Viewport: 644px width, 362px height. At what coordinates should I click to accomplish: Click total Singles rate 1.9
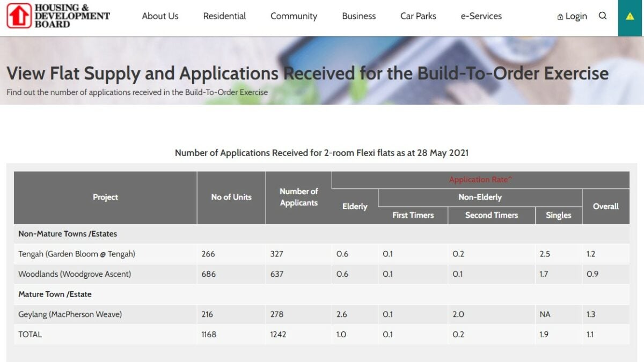(544, 334)
